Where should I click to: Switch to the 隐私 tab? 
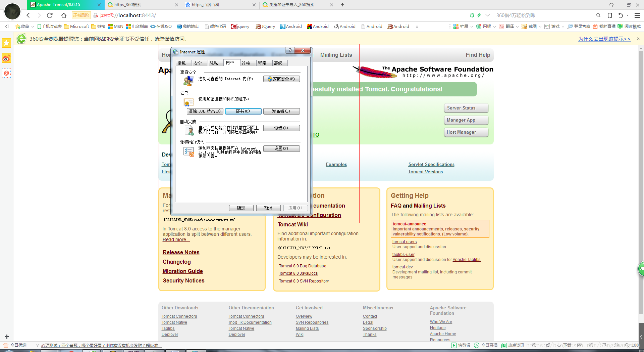[x=215, y=63]
